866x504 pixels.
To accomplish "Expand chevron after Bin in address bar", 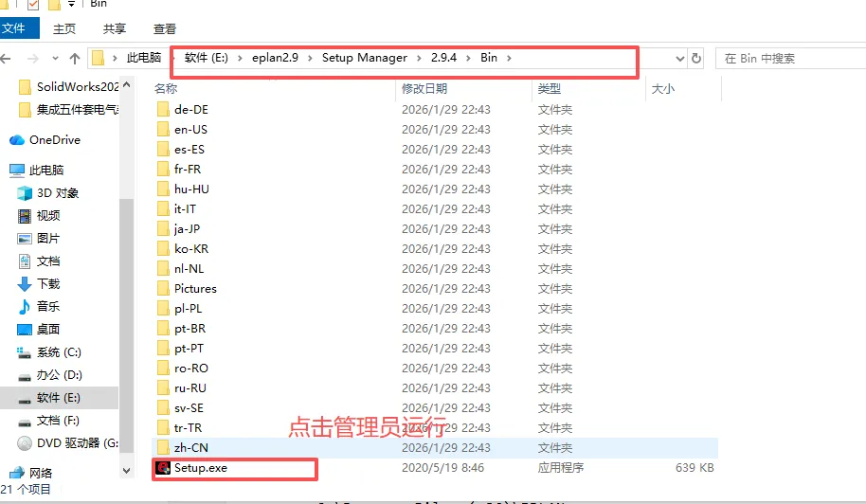I will pyautogui.click(x=509, y=58).
